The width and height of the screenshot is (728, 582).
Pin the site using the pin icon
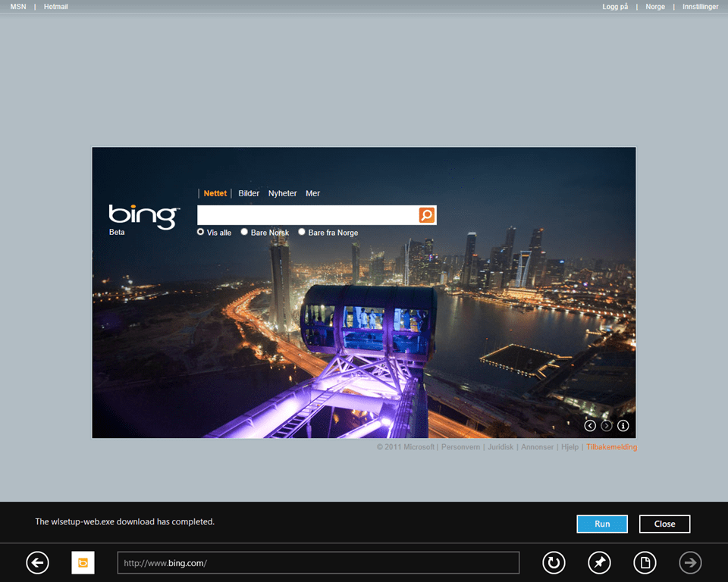click(599, 563)
